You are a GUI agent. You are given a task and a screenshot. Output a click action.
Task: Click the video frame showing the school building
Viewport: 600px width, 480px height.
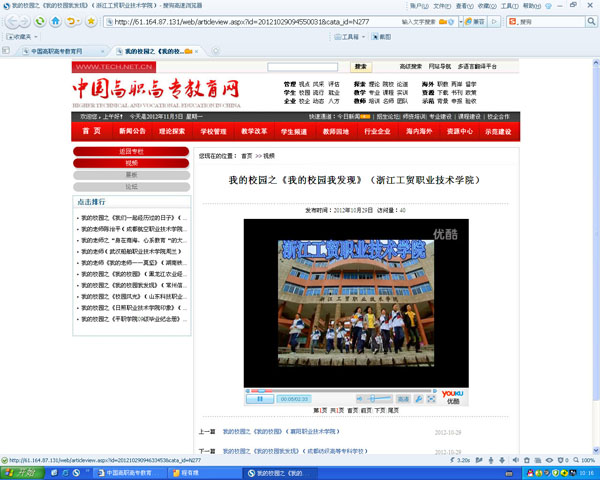tap(356, 303)
